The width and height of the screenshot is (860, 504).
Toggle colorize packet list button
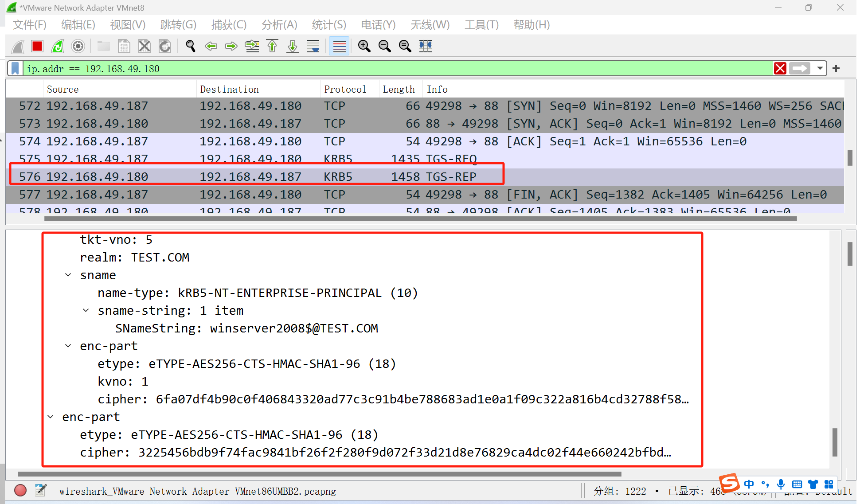[339, 46]
